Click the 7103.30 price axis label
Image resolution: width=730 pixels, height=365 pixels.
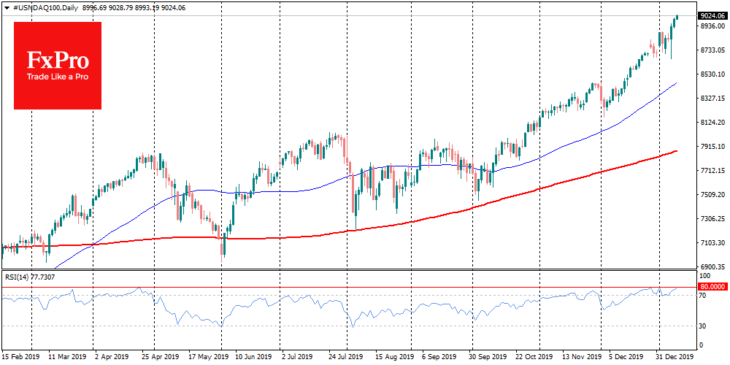[712, 243]
